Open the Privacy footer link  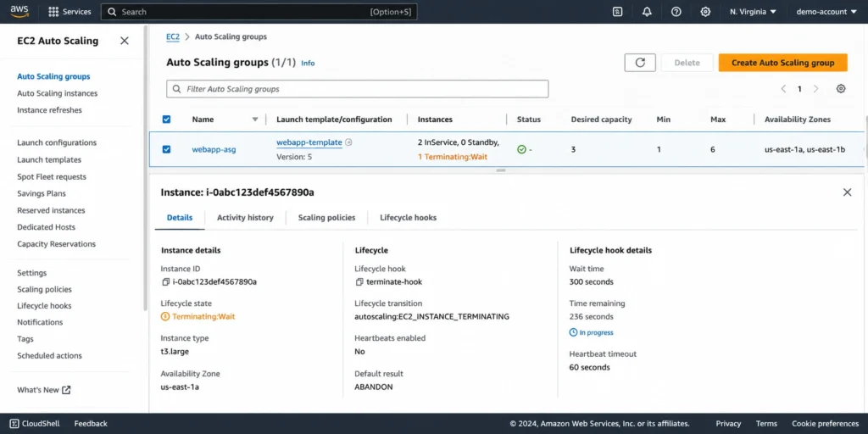click(x=728, y=424)
